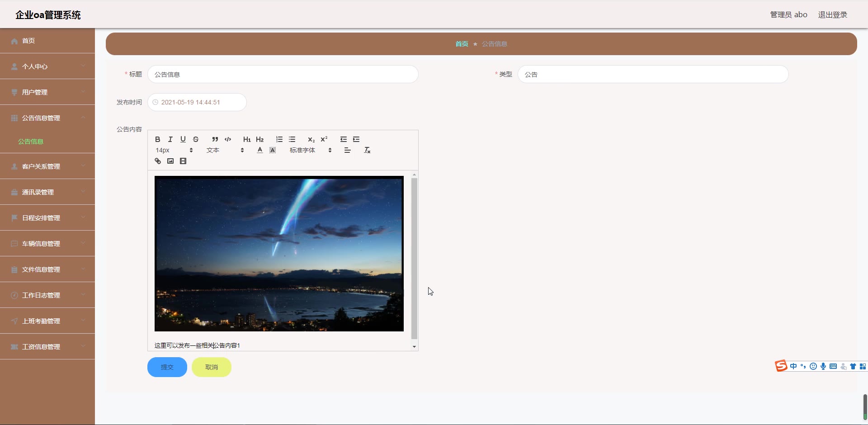The image size is (868, 425).
Task: Expand the 个人中心 menu
Action: 47,66
